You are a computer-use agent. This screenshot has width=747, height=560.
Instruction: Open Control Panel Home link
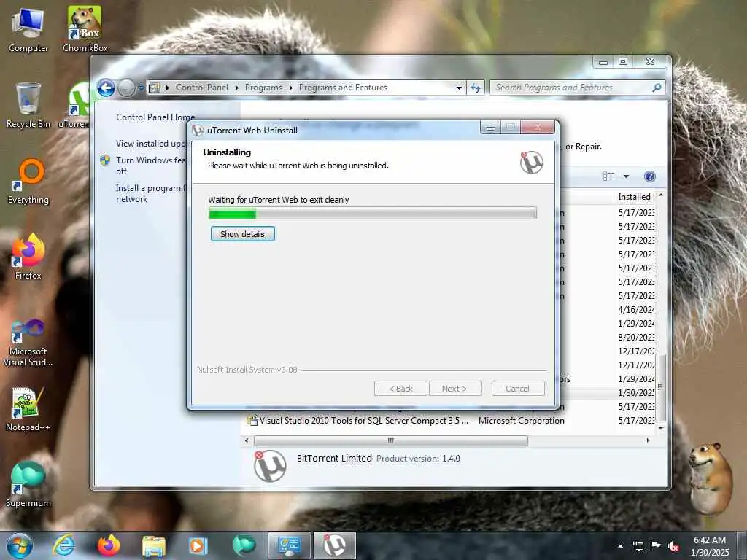coord(155,117)
